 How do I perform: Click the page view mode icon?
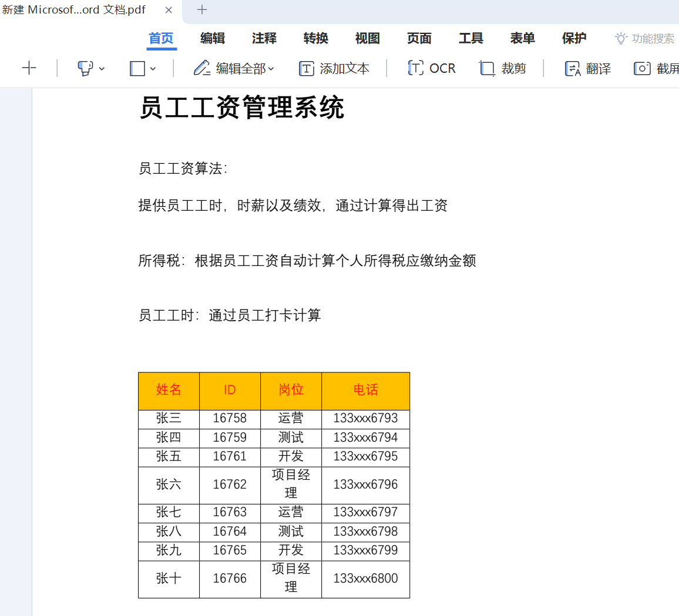coord(136,68)
